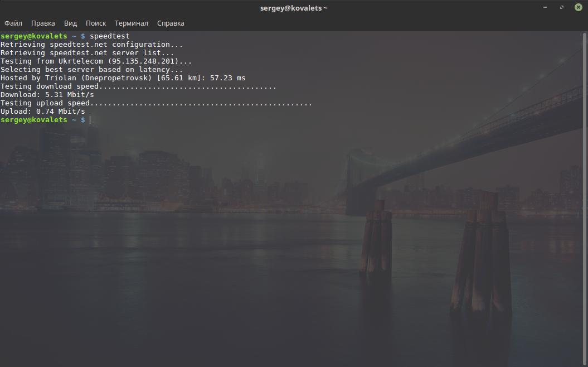Minimize the terminal window
The height and width of the screenshot is (367, 588).
[545, 7]
